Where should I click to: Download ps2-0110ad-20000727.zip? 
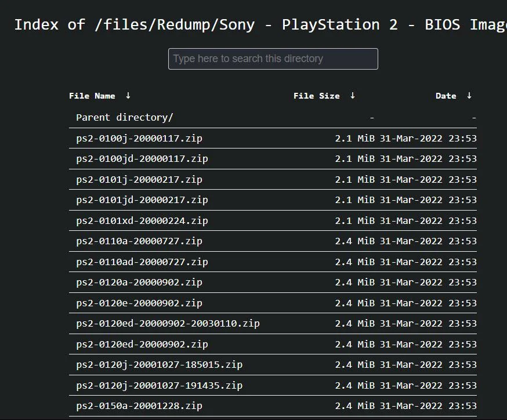tap(142, 262)
